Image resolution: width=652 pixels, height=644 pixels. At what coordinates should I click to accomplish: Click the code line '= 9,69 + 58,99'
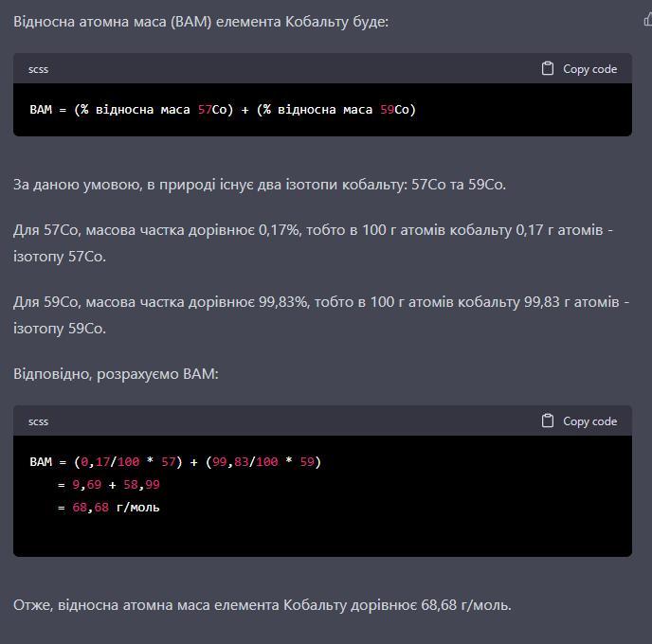108,485
